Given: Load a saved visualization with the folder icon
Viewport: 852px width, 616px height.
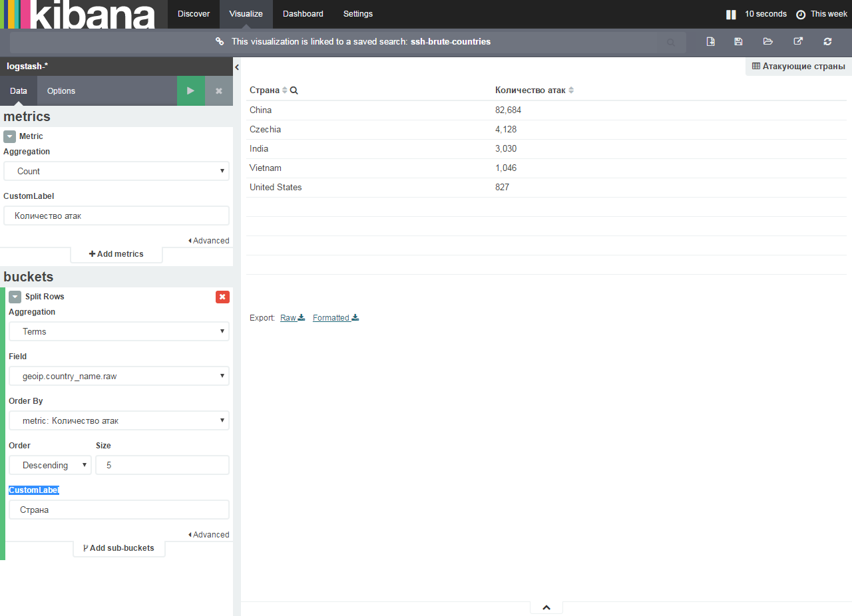Looking at the screenshot, I should pyautogui.click(x=768, y=42).
